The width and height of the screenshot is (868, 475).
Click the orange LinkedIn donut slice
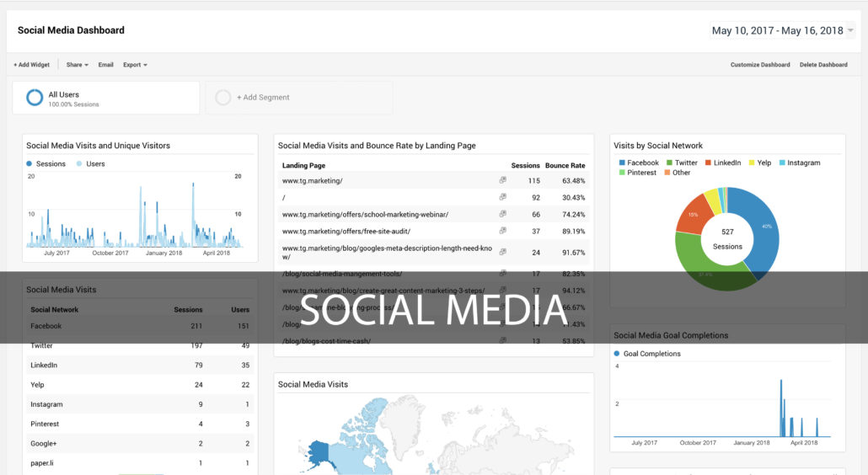(x=693, y=215)
